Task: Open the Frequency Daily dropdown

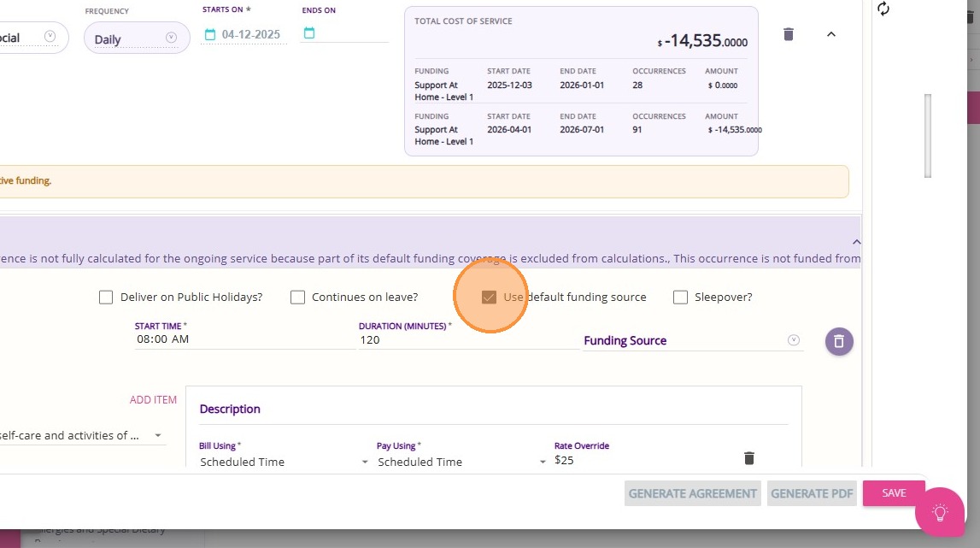Action: point(137,38)
